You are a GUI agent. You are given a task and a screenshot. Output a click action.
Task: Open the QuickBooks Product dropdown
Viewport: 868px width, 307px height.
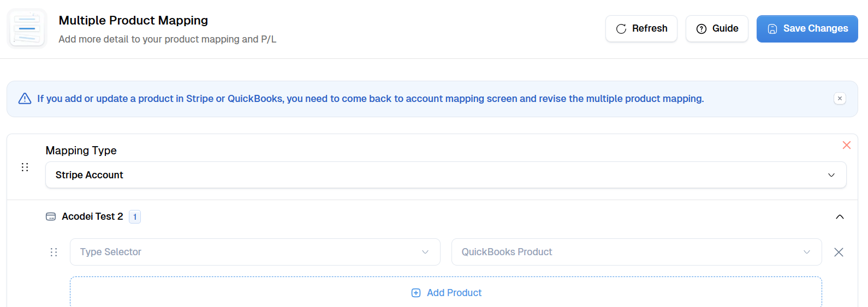click(x=637, y=252)
